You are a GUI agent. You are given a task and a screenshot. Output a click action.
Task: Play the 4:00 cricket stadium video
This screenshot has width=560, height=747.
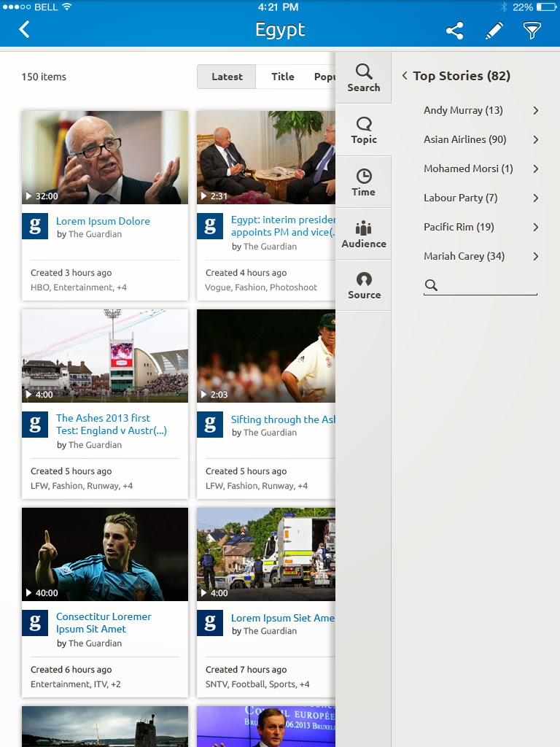pyautogui.click(x=105, y=356)
